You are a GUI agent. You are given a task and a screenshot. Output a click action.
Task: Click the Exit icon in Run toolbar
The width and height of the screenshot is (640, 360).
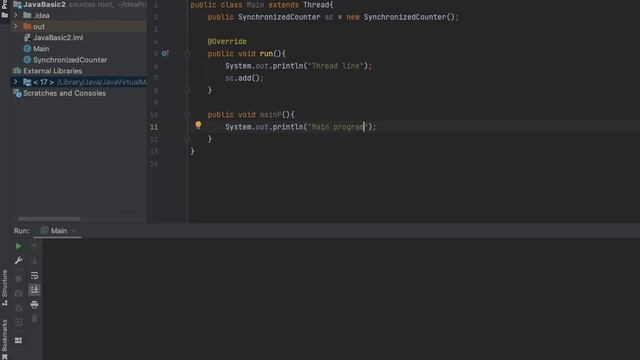tap(18, 322)
